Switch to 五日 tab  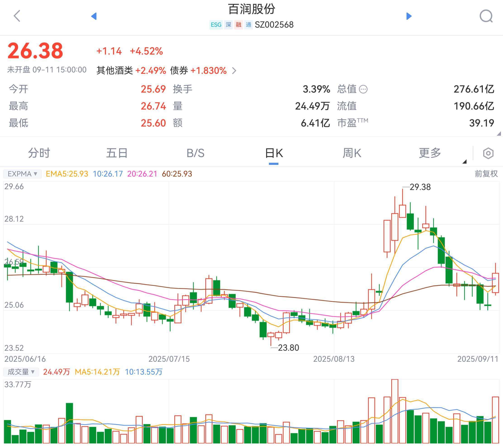tap(117, 153)
